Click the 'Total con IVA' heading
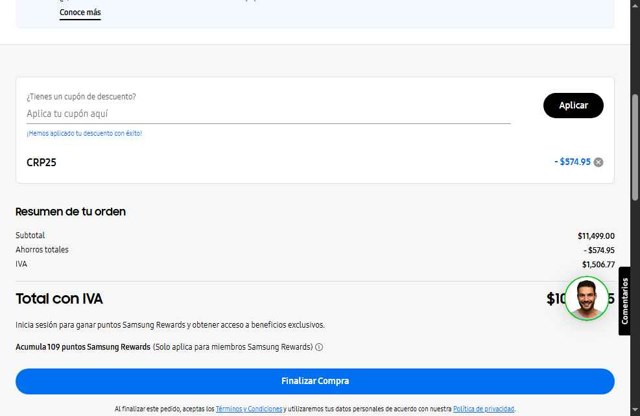 click(x=59, y=299)
